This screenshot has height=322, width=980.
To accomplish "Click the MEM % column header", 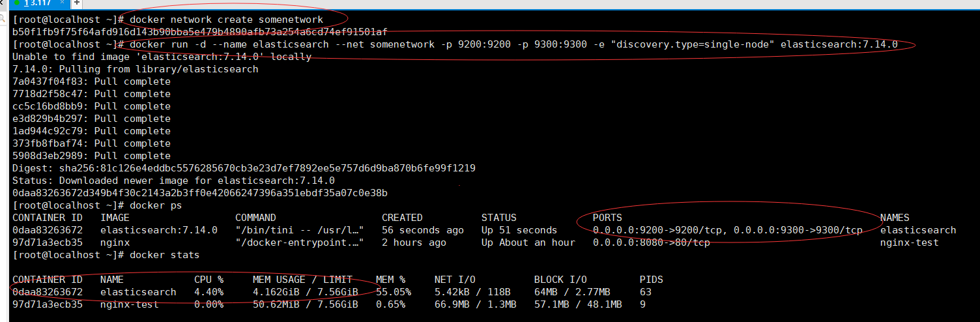I will click(390, 280).
